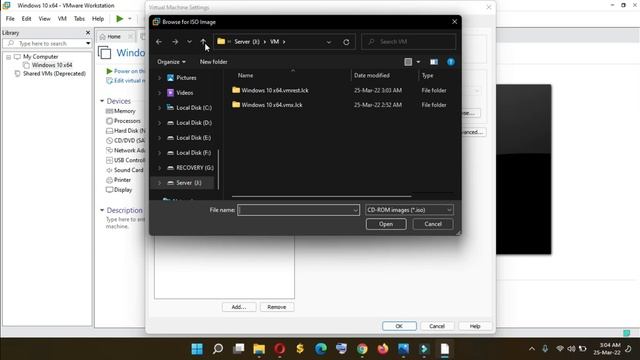This screenshot has width=640, height=360.
Task: Confirm Virtual Machine Settings with OK
Action: click(399, 326)
